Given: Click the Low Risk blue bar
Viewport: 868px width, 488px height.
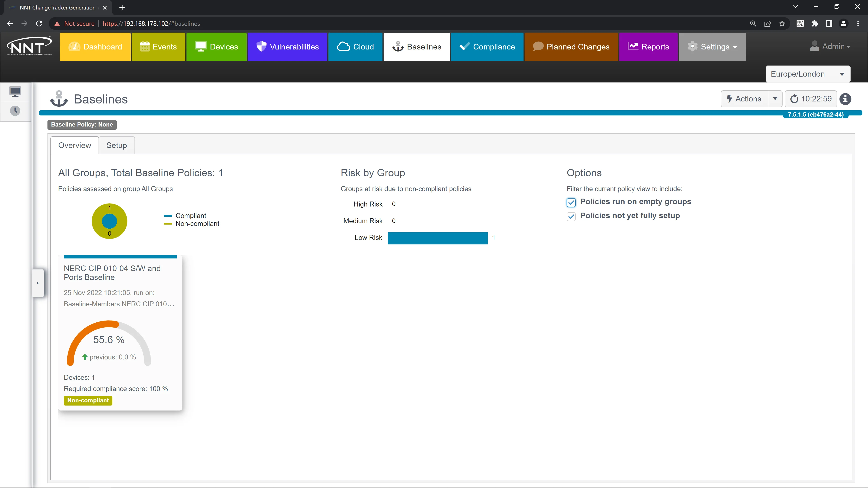Looking at the screenshot, I should 438,238.
